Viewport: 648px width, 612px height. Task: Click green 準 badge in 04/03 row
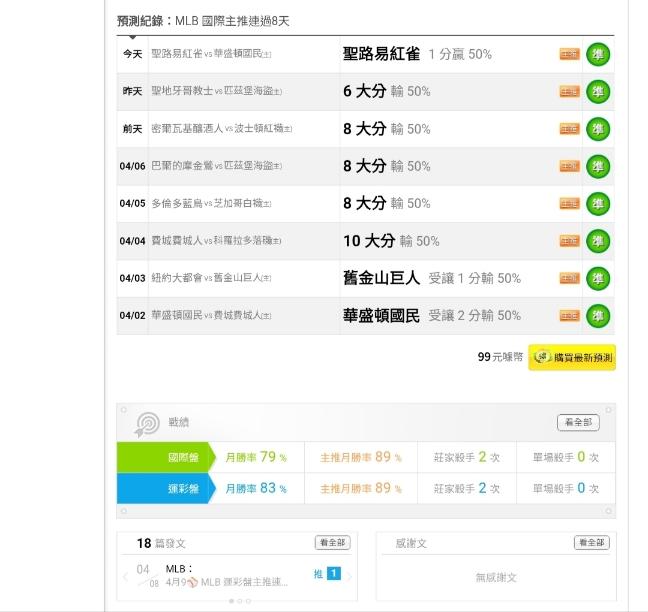(598, 279)
